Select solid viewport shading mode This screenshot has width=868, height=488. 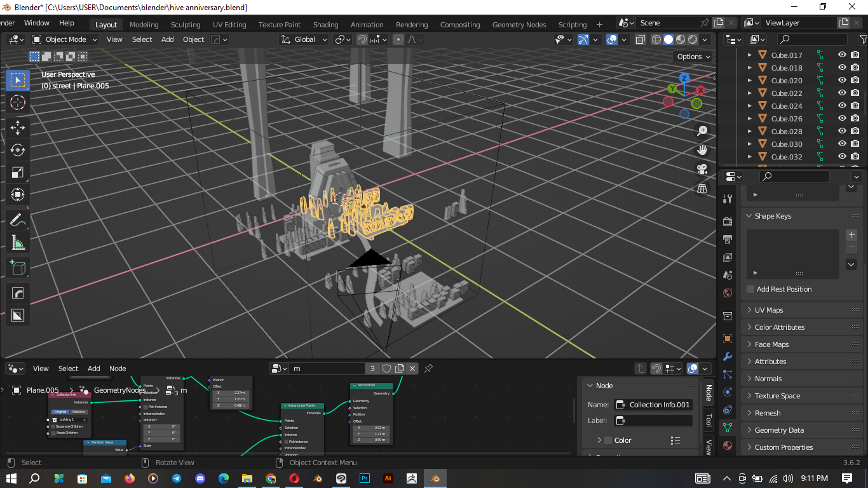pyautogui.click(x=668, y=39)
